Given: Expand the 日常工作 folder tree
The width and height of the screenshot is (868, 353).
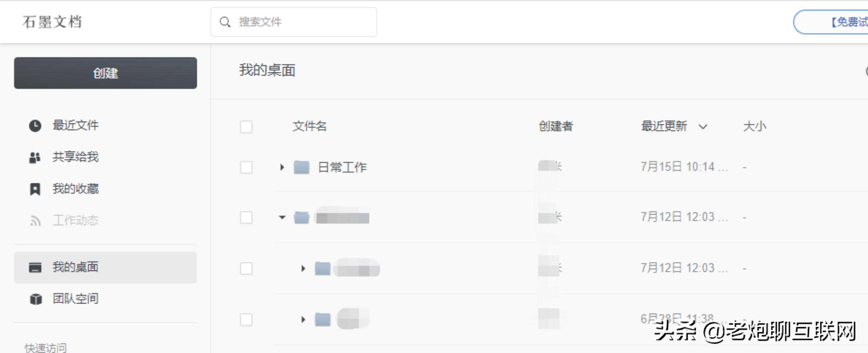Looking at the screenshot, I should pyautogui.click(x=282, y=167).
